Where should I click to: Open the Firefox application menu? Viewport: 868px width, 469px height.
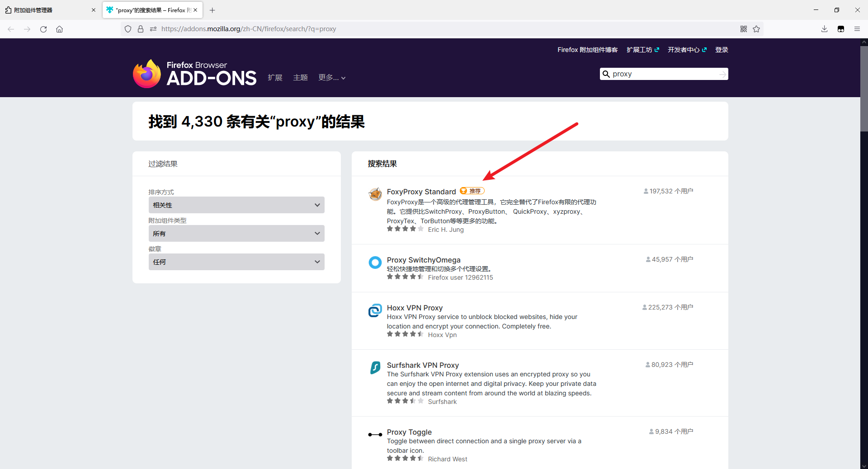click(857, 29)
